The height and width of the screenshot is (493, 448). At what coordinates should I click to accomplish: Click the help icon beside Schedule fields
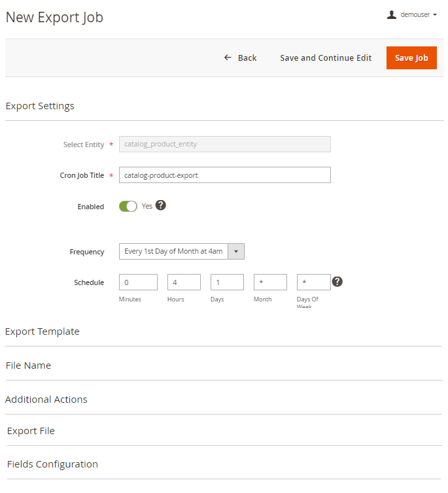337,282
